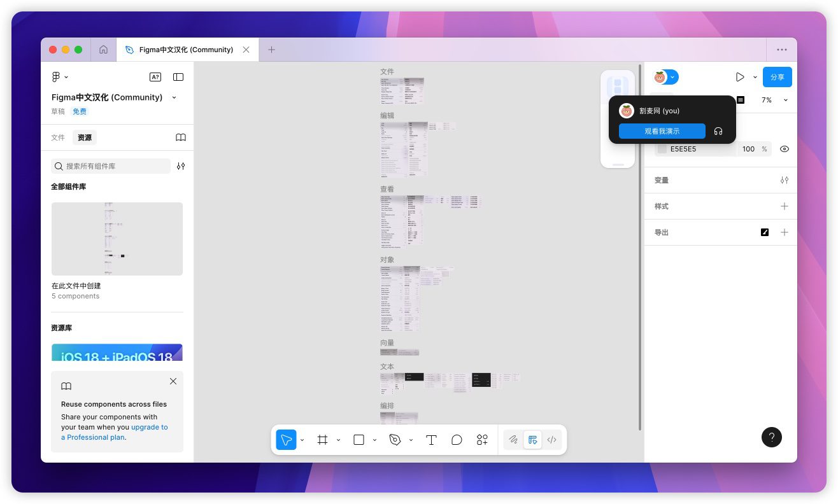The width and height of the screenshot is (838, 504).
Task: Expand the shape tools options arrow
Action: [375, 440]
